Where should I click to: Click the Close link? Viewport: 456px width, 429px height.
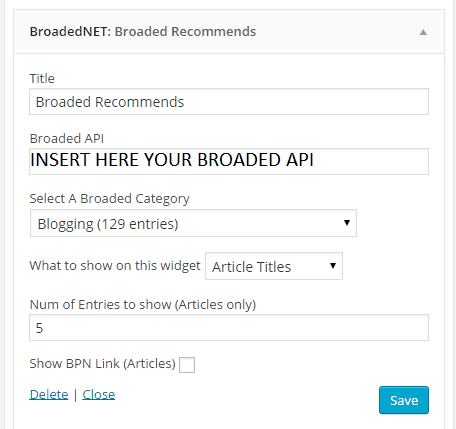pyautogui.click(x=99, y=395)
